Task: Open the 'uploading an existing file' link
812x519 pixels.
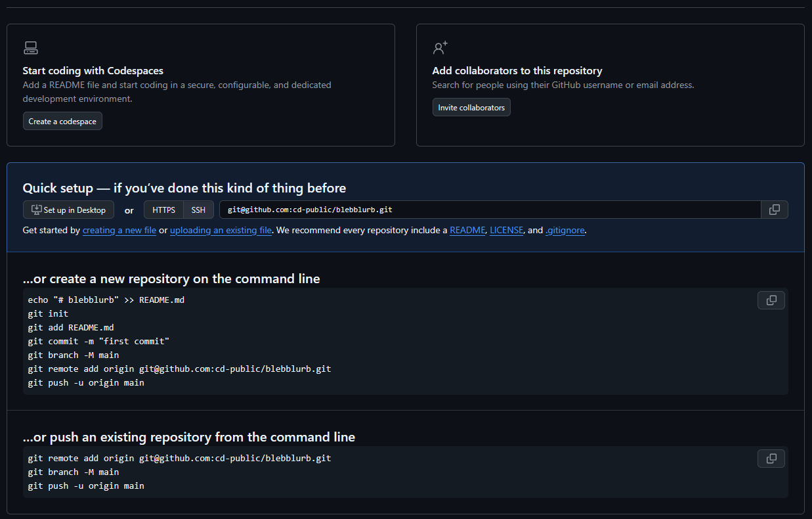Action: coord(221,231)
